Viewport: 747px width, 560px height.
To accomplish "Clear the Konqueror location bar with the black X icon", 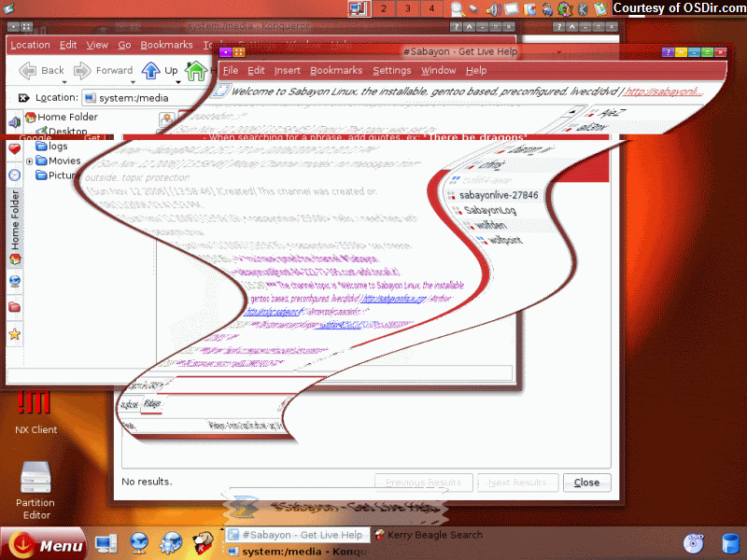I will pyautogui.click(x=23, y=98).
